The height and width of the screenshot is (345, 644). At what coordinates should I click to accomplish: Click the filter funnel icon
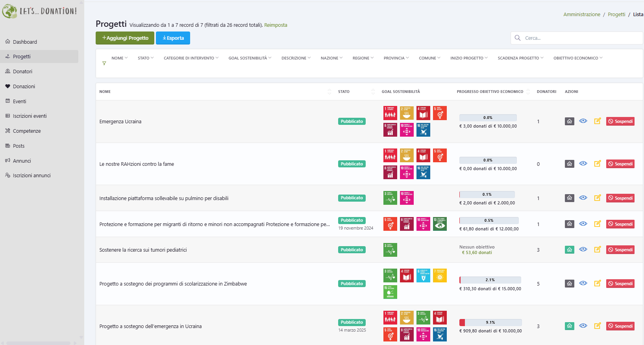(x=104, y=63)
